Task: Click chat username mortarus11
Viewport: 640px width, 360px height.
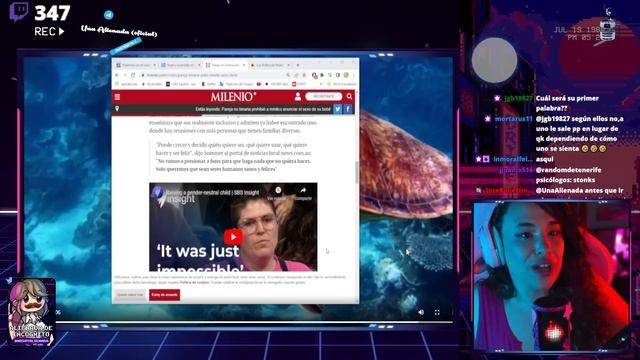Action: pyautogui.click(x=513, y=119)
